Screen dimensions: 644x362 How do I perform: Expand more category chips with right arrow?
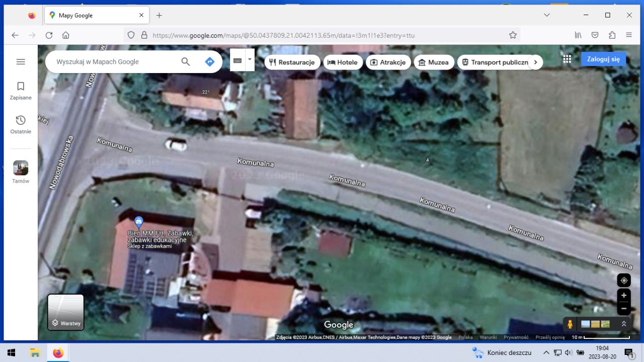(x=536, y=62)
